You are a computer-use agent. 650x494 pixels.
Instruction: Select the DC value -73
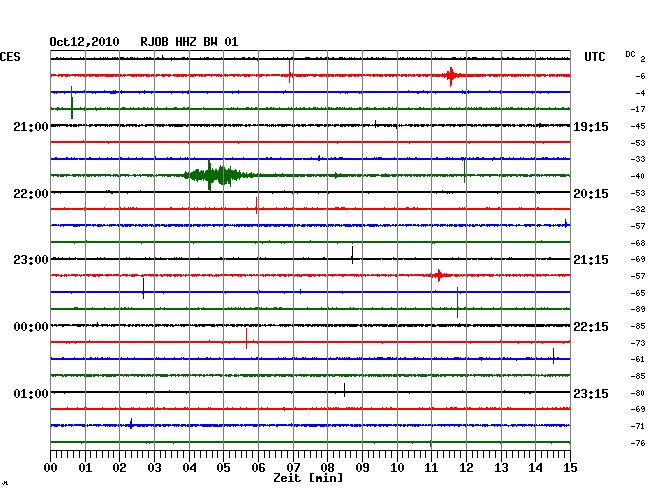[638, 343]
